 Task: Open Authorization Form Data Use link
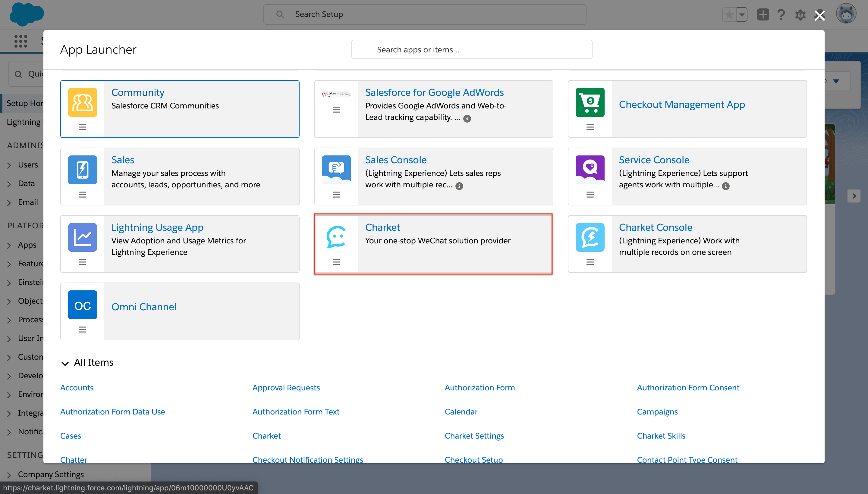[112, 411]
